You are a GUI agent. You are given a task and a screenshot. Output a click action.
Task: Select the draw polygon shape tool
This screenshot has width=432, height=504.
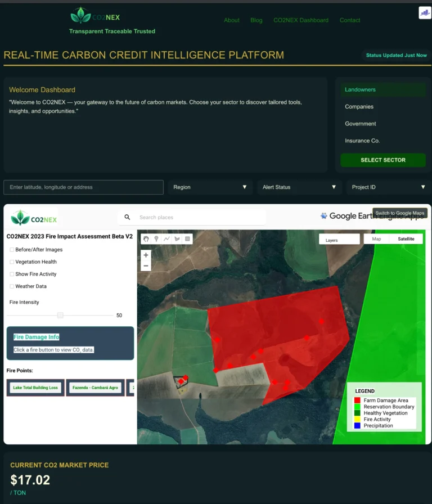coord(177,239)
